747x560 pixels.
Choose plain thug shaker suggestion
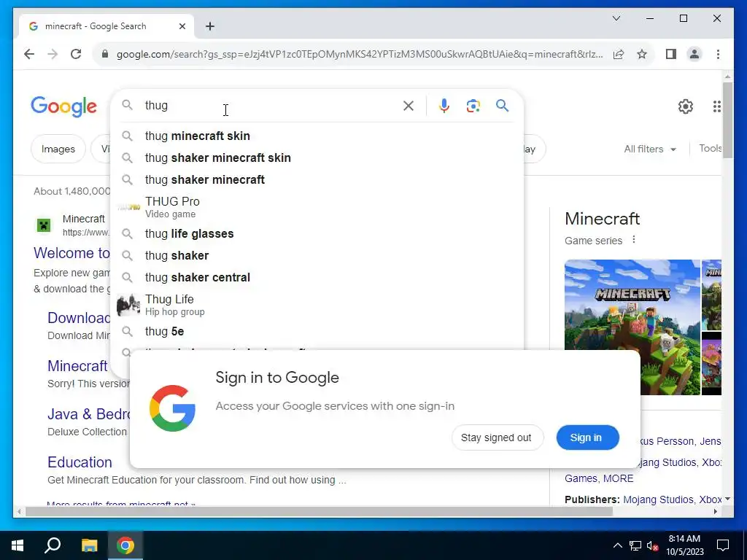pos(317,256)
